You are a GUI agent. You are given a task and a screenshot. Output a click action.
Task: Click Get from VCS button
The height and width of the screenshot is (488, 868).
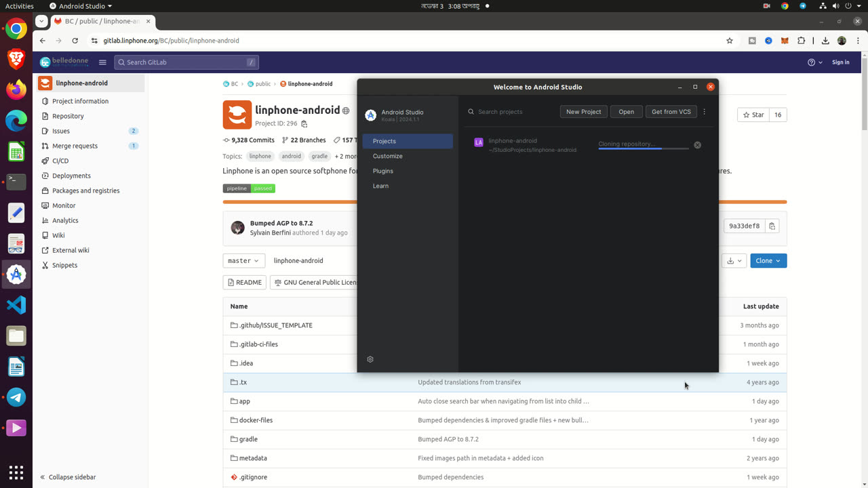671,112
